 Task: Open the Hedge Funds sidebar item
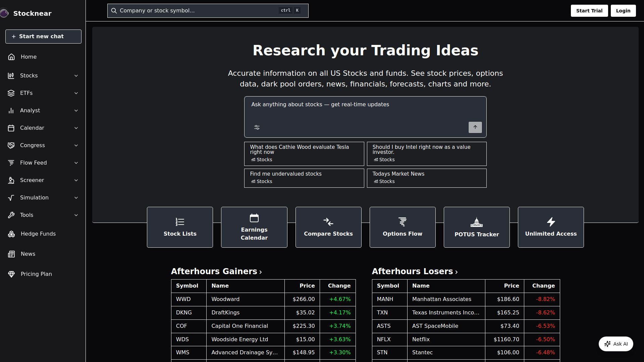click(38, 234)
